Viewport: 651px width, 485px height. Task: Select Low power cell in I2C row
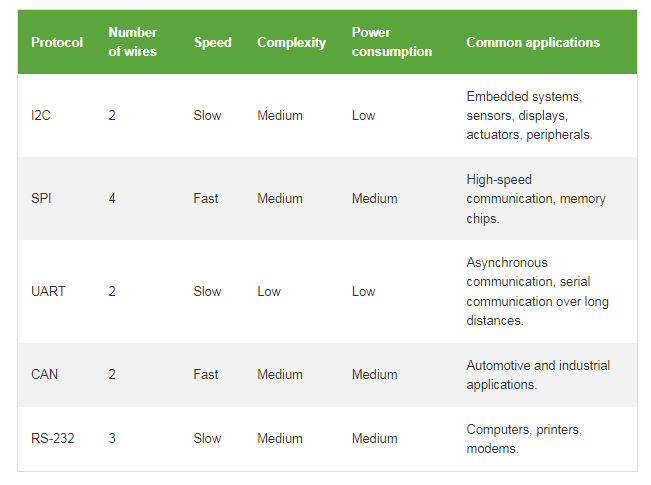click(x=364, y=115)
